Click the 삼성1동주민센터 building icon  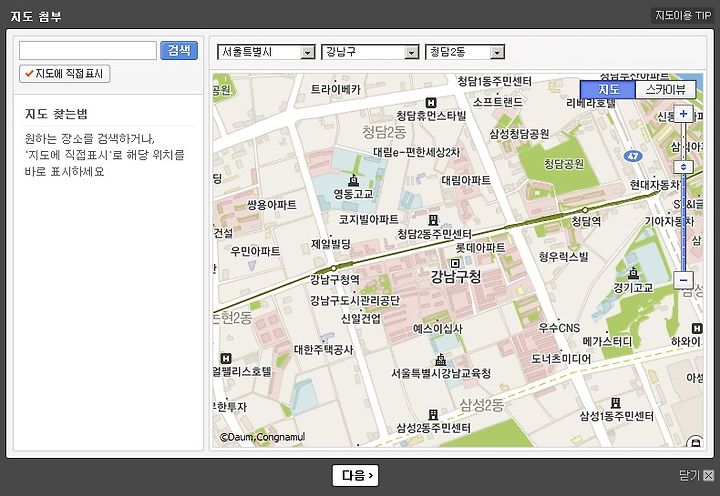615,403
